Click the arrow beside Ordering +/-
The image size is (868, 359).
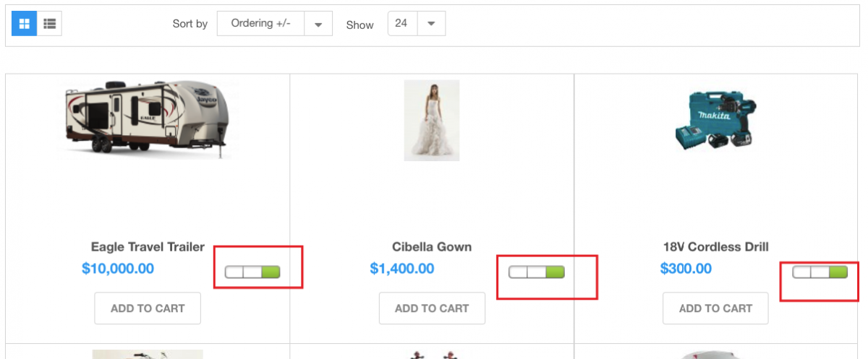tap(318, 24)
